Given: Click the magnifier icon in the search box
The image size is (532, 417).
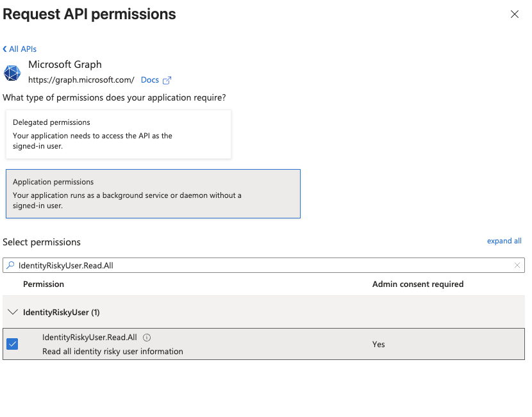Looking at the screenshot, I should 10,265.
